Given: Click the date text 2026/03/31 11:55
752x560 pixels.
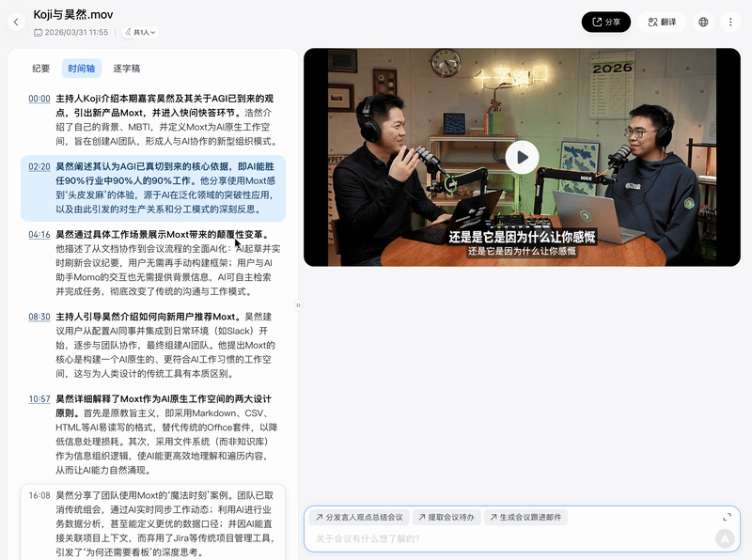Looking at the screenshot, I should tap(76, 33).
